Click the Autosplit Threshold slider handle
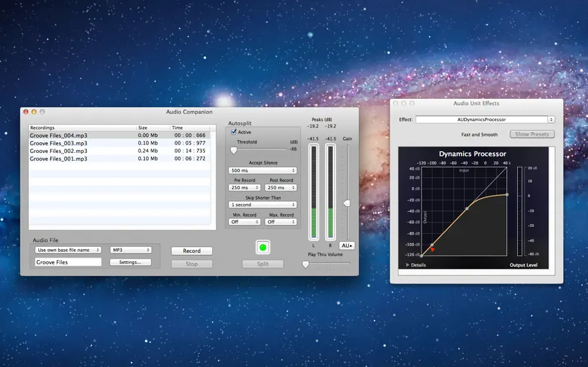This screenshot has height=367, width=588. point(233,150)
